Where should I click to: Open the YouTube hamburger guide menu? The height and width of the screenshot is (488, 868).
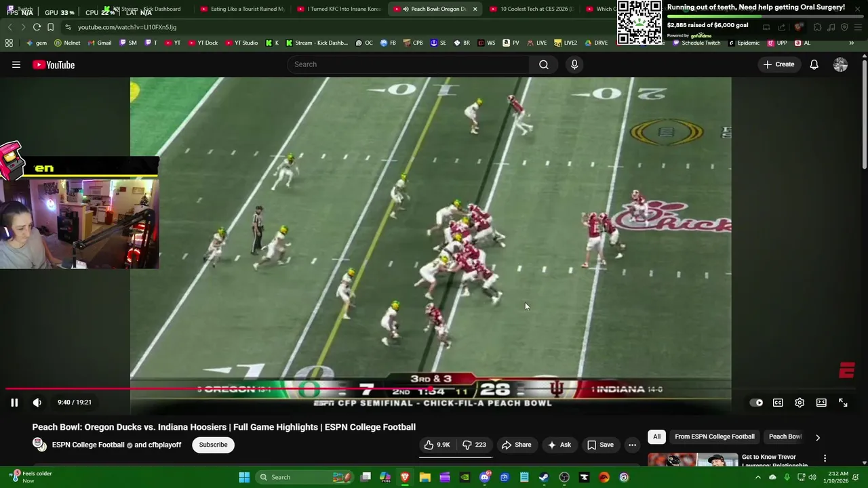16,65
